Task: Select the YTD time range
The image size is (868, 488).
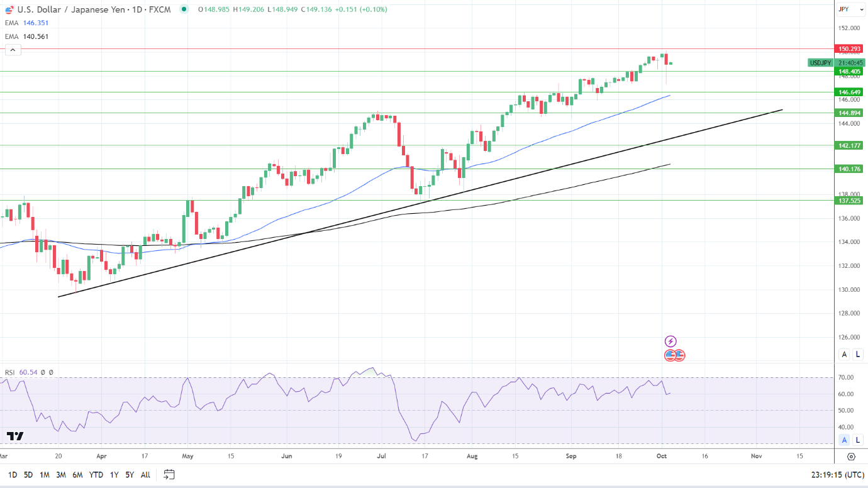Action: click(x=96, y=475)
